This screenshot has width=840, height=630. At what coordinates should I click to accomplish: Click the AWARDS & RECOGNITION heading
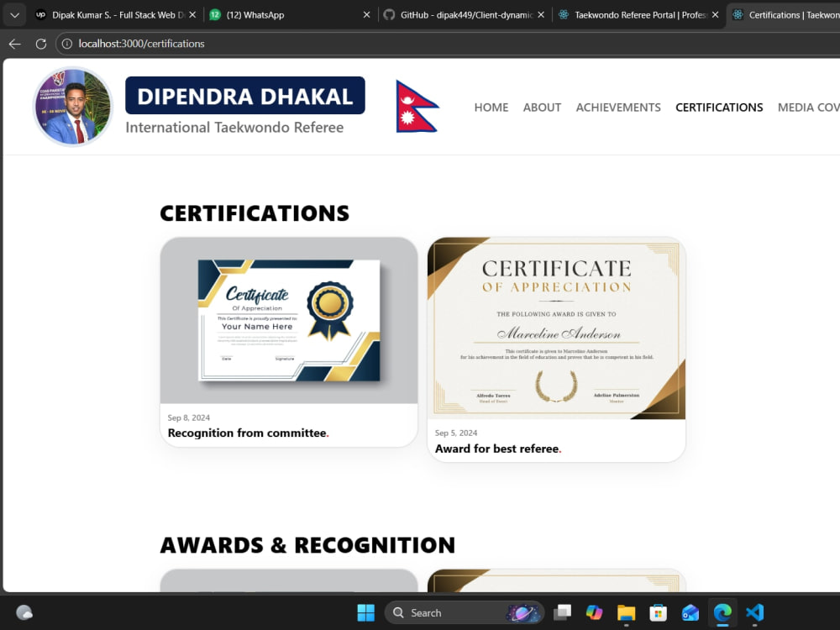(307, 545)
